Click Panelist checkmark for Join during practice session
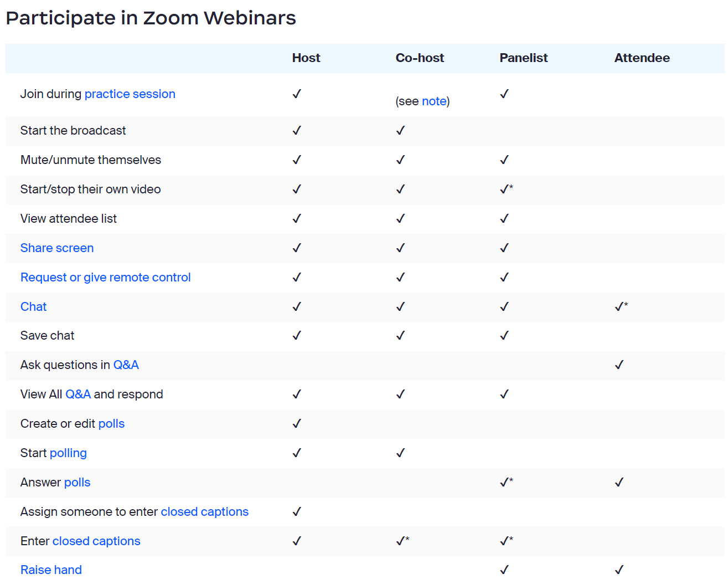The height and width of the screenshot is (579, 728). click(x=504, y=94)
